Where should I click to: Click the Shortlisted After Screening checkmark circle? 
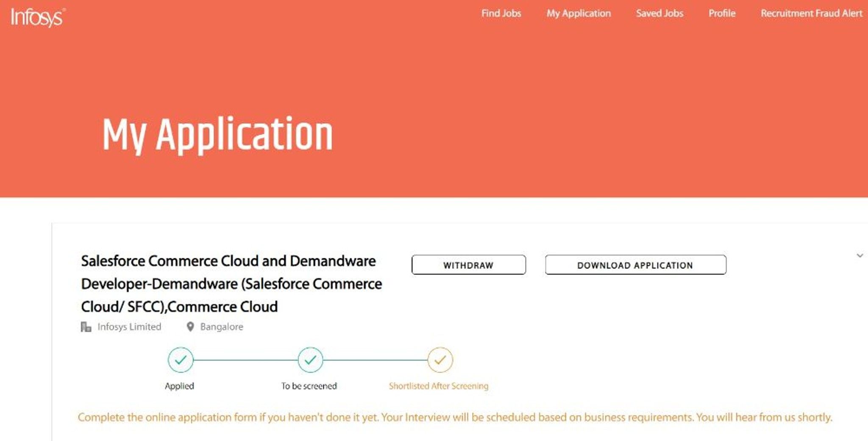point(440,360)
